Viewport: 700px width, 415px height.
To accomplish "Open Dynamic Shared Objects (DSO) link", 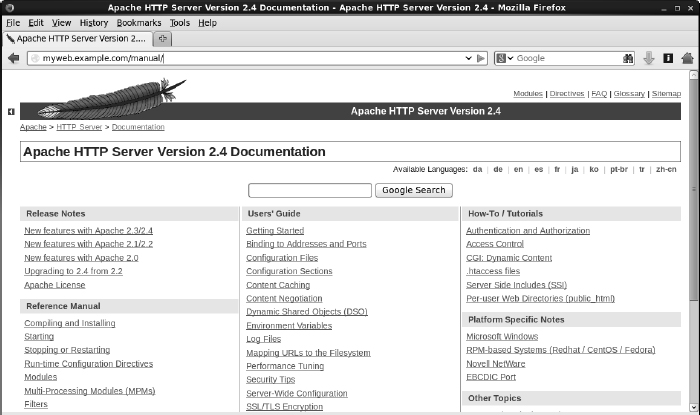I will tap(307, 311).
